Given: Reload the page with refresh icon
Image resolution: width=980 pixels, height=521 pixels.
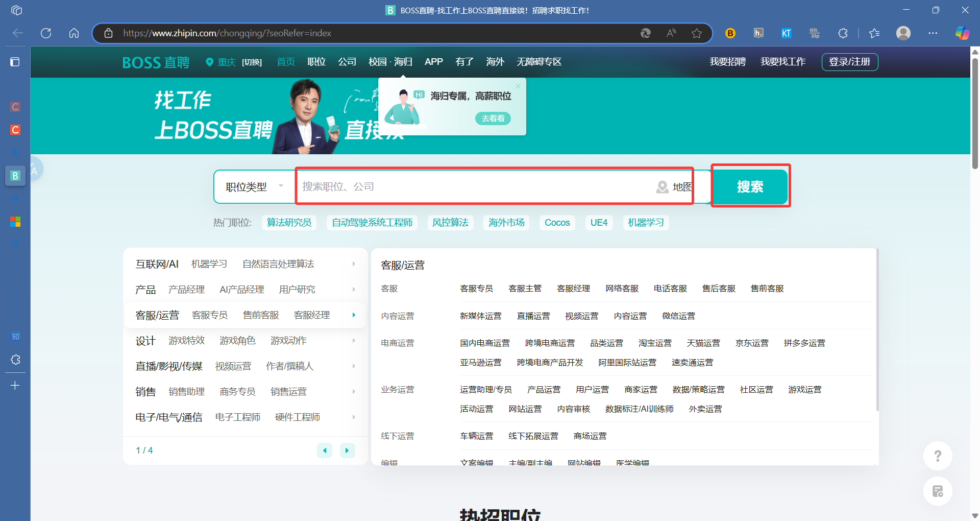Looking at the screenshot, I should click(x=46, y=33).
